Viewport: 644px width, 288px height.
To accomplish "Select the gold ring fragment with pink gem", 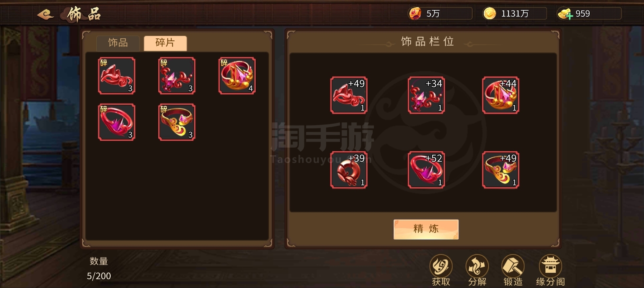I will pos(177,122).
